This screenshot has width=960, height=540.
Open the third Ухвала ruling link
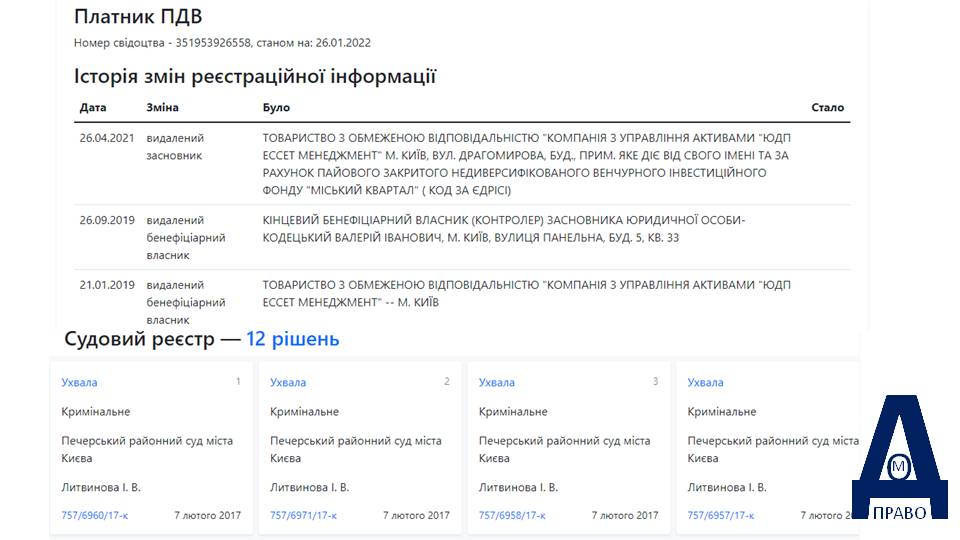point(497,382)
